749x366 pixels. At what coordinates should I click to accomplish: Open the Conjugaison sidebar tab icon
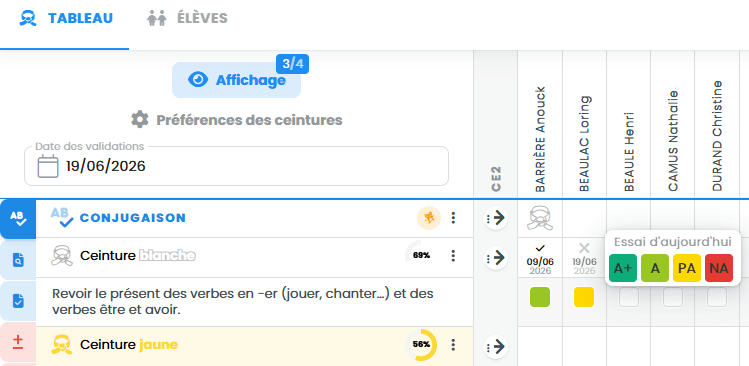17,219
